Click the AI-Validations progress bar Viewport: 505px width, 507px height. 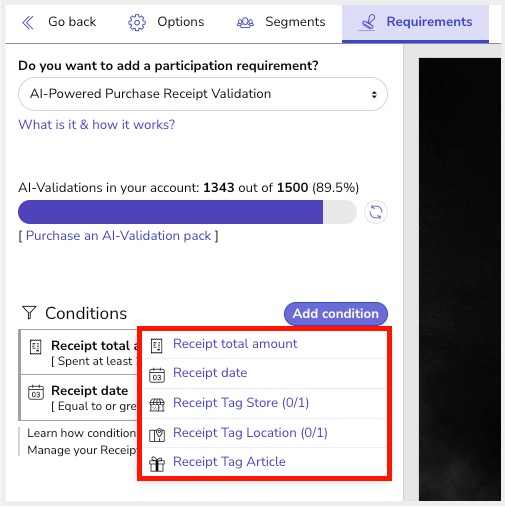coord(187,212)
